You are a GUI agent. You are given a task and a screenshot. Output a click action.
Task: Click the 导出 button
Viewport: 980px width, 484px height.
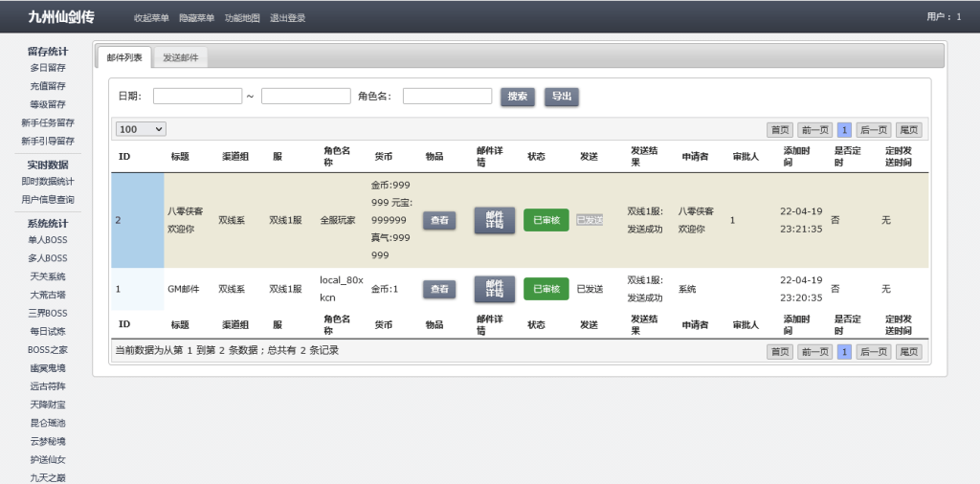[561, 97]
